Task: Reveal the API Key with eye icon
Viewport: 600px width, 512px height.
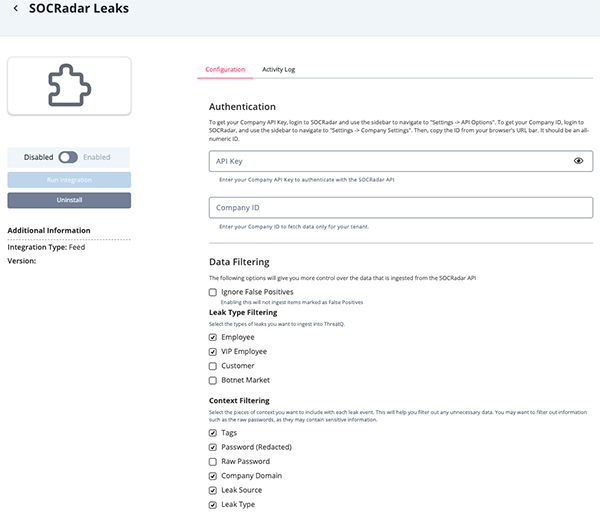Action: 578,160
